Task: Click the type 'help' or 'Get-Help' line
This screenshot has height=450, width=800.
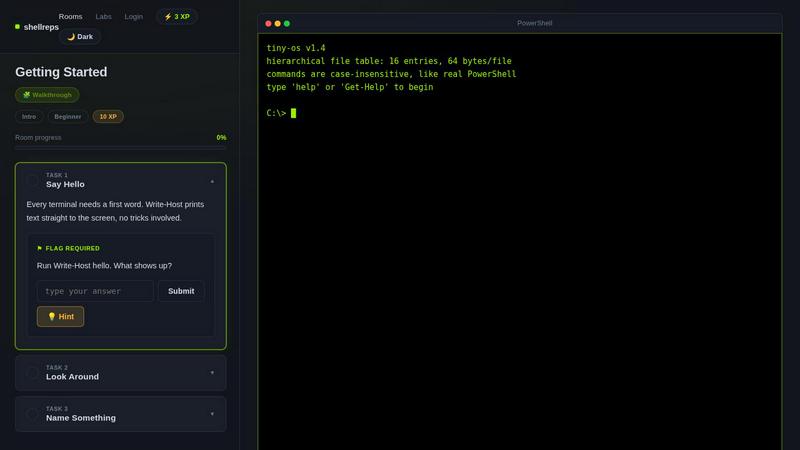Action: pyautogui.click(x=349, y=87)
